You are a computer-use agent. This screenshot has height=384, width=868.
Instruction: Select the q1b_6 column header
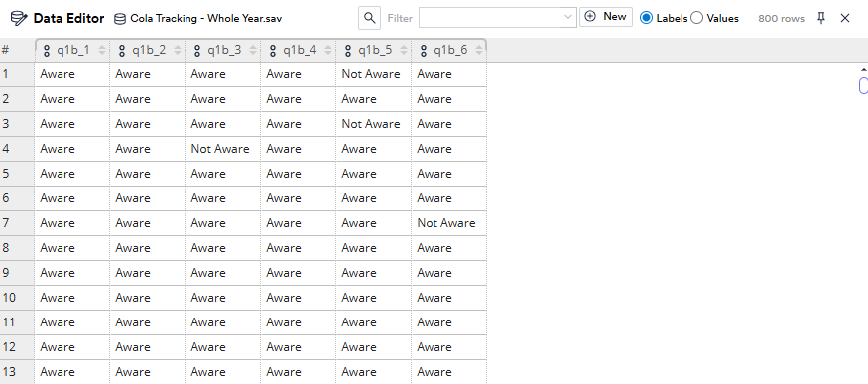449,51
